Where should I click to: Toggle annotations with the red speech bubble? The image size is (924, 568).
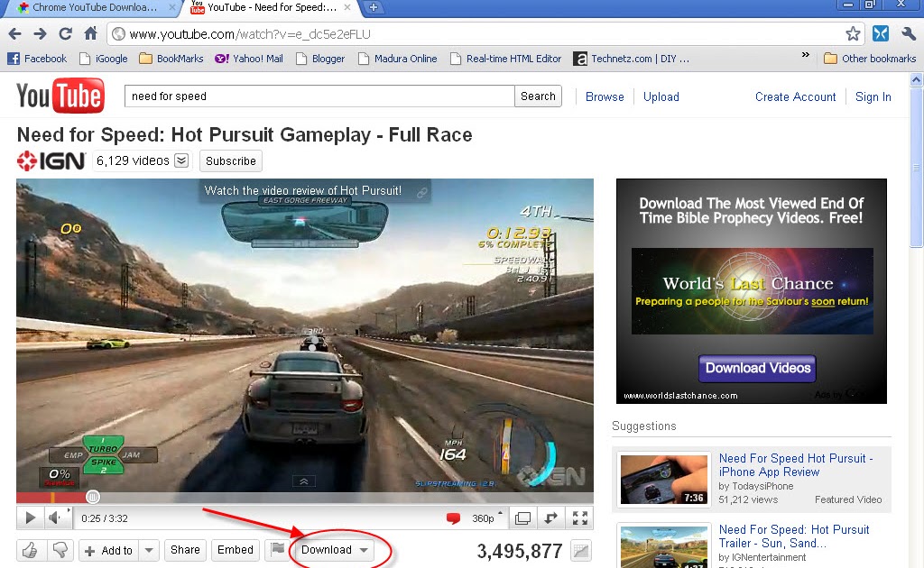pyautogui.click(x=453, y=518)
